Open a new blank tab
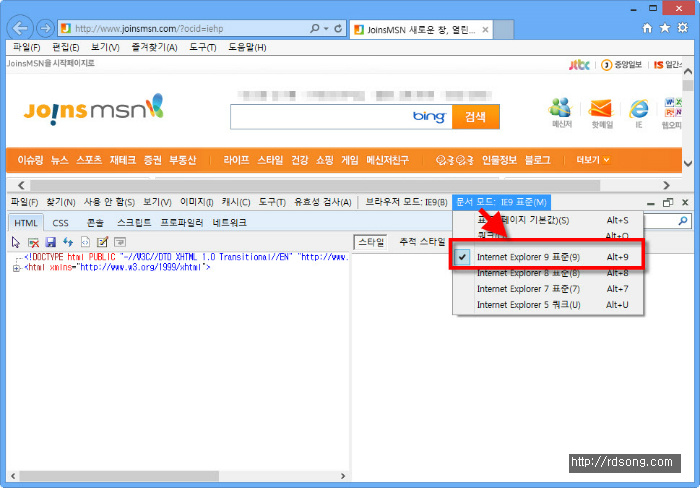Screen dimensions: 700x488 pos(504,29)
